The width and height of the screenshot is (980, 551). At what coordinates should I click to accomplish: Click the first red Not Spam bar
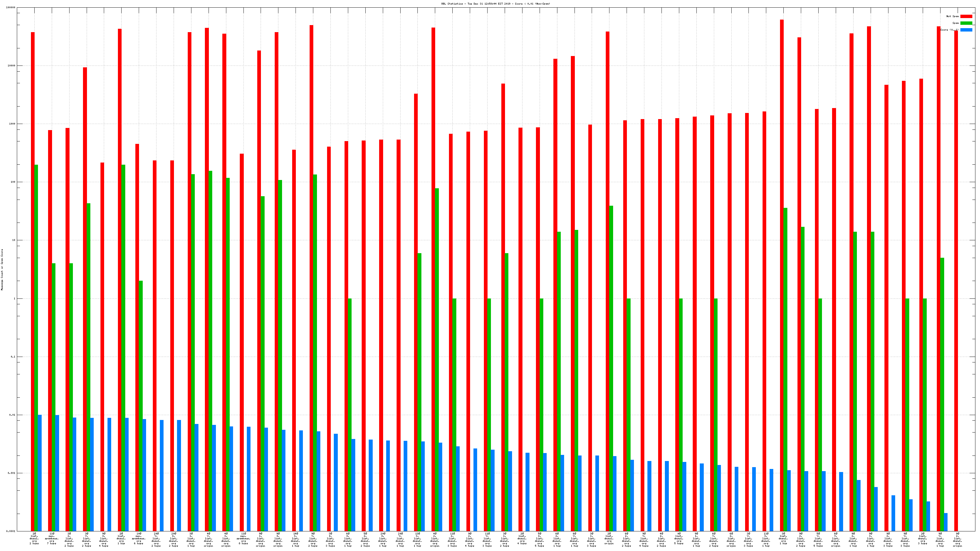coord(33,281)
